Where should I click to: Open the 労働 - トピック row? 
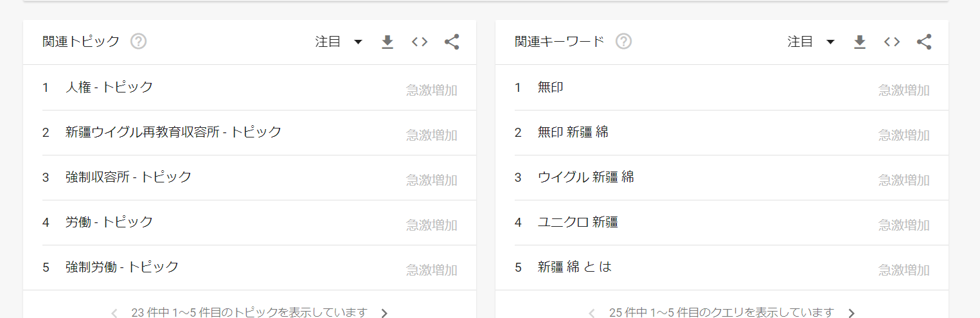(x=249, y=222)
